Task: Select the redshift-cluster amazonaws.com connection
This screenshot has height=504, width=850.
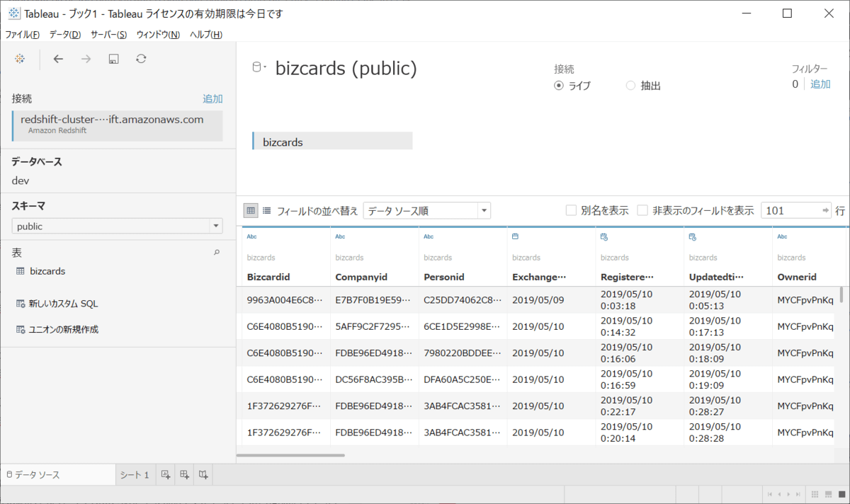Action: 118,125
